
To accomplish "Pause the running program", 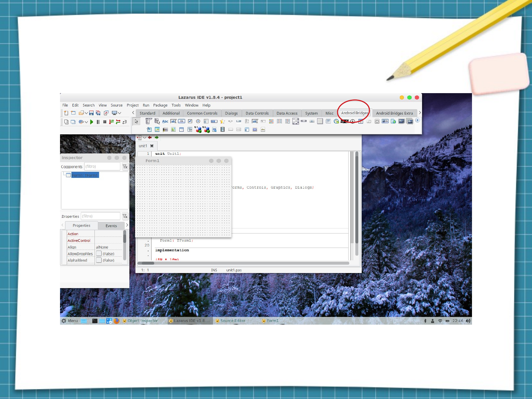I will click(98, 122).
